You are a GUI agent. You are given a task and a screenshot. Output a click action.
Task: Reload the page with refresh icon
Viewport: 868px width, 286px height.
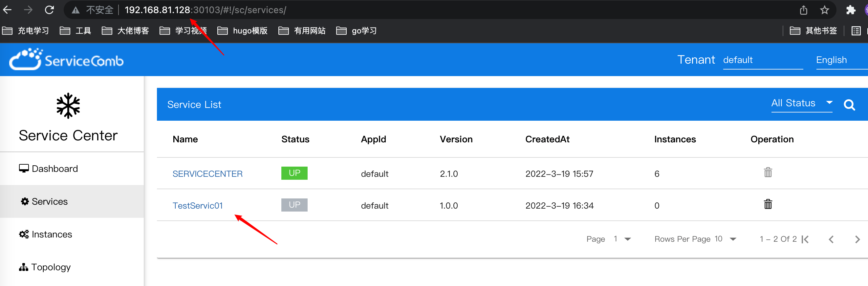pyautogui.click(x=50, y=10)
